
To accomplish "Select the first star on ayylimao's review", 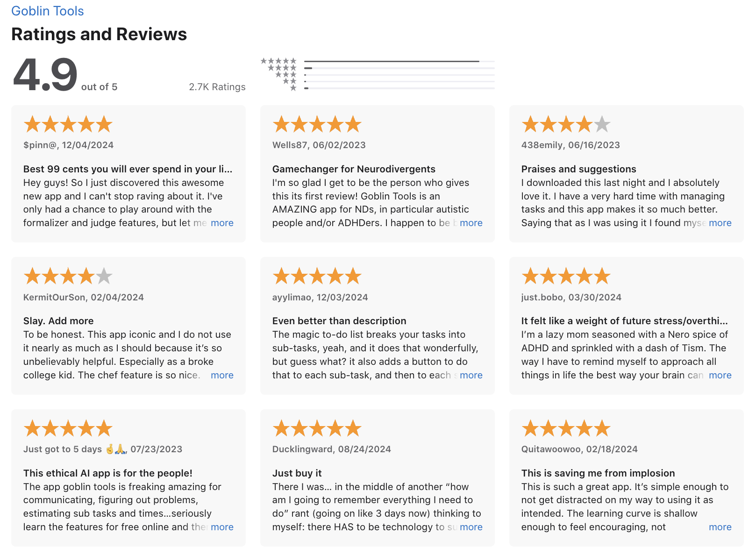I will point(281,276).
